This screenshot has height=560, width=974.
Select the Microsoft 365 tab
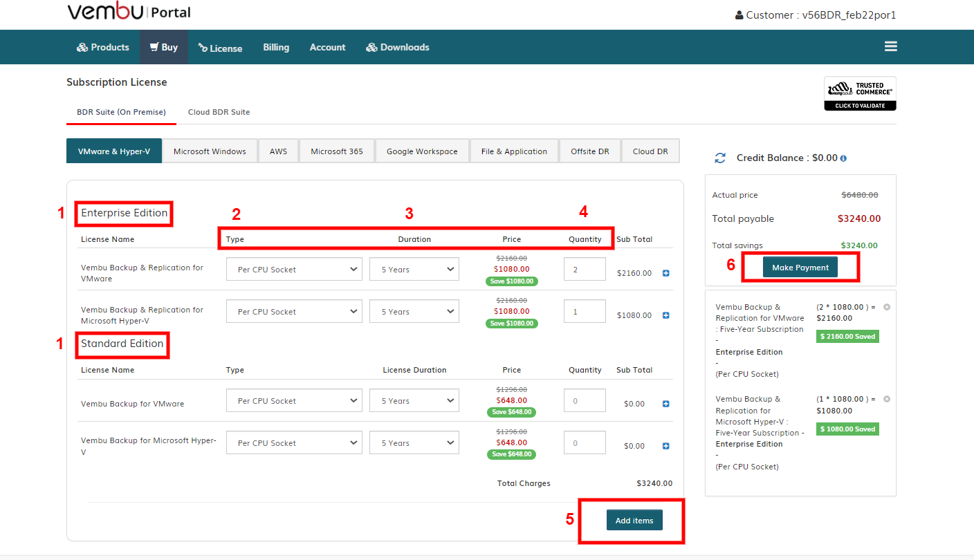pos(337,151)
